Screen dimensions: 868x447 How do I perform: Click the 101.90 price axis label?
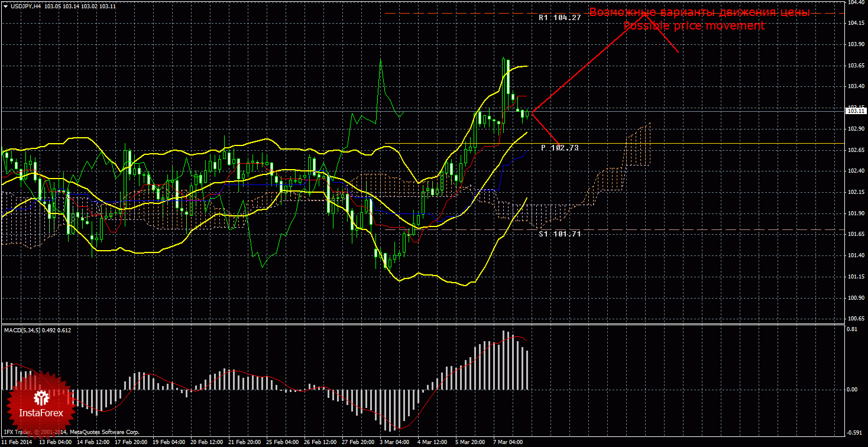(856, 213)
